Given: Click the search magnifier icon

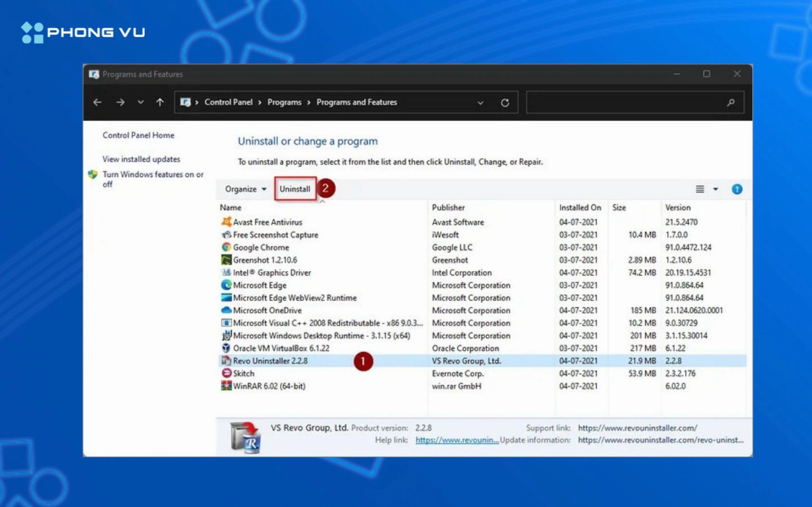Looking at the screenshot, I should 731,102.
